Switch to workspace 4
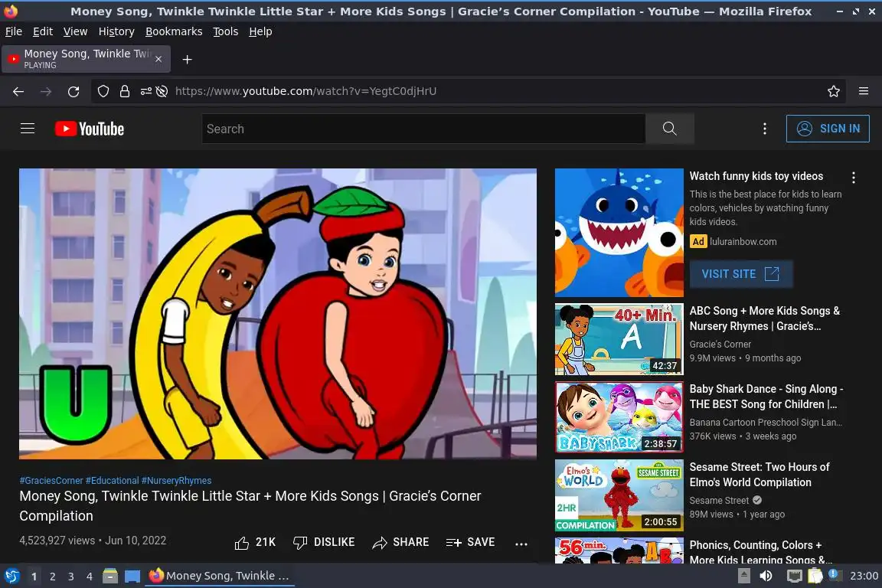The height and width of the screenshot is (588, 882). tap(90, 577)
